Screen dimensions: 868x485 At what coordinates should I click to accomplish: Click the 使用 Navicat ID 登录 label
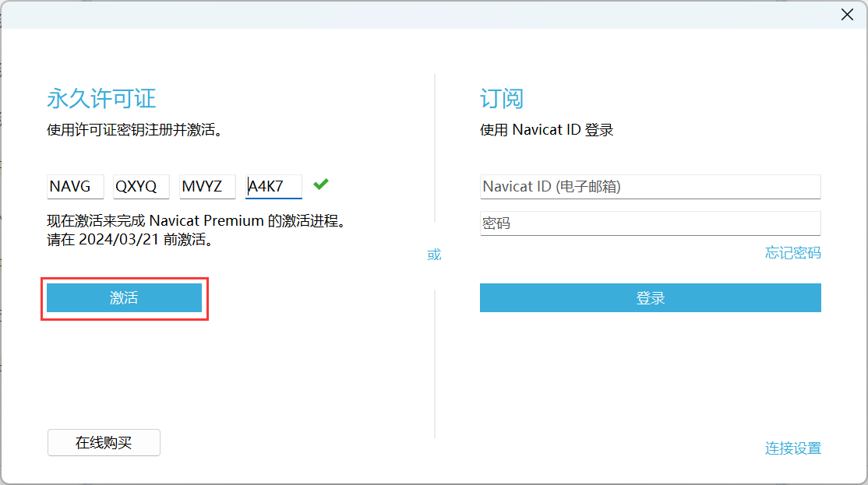click(546, 130)
